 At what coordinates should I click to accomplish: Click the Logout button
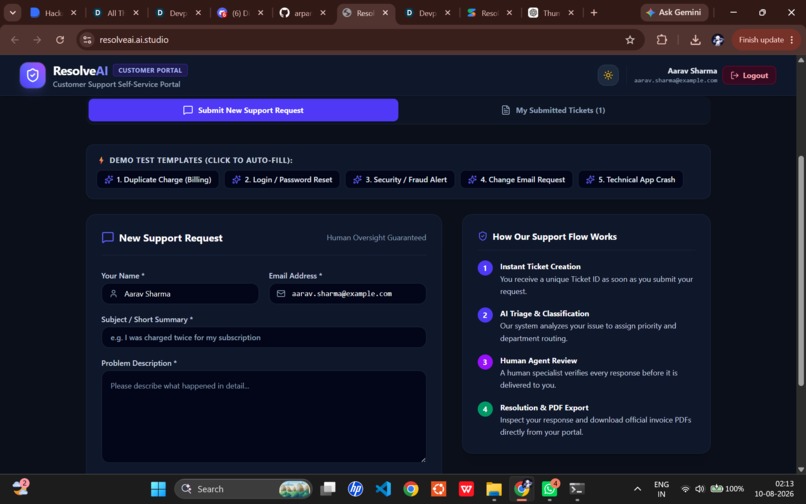click(x=749, y=76)
